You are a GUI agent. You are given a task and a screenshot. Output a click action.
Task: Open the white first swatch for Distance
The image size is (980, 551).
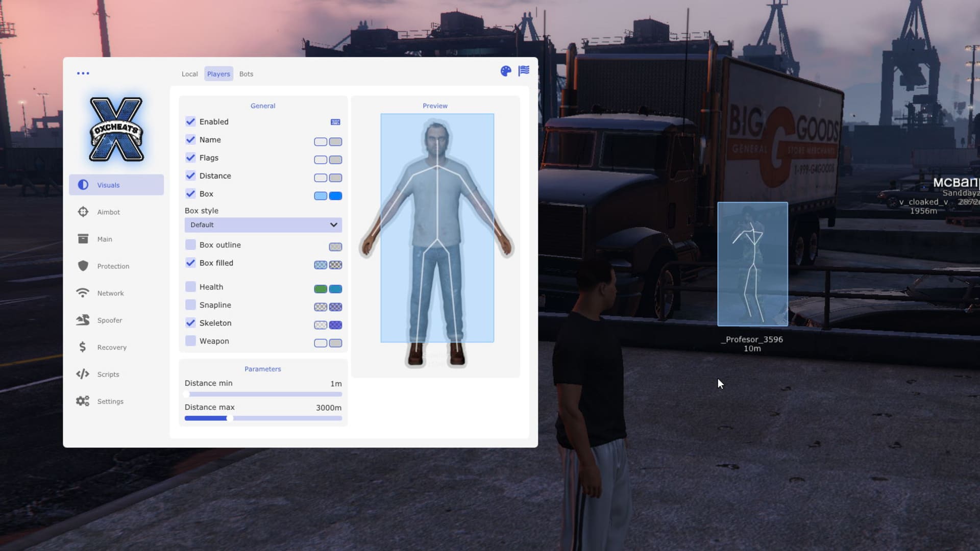[321, 178]
